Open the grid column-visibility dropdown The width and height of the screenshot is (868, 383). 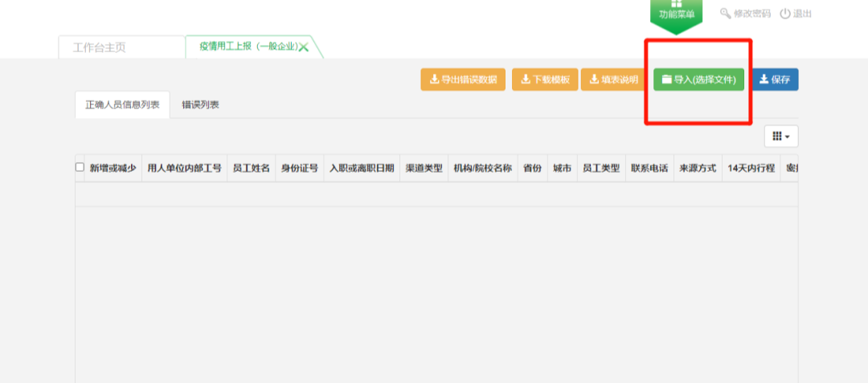[780, 136]
